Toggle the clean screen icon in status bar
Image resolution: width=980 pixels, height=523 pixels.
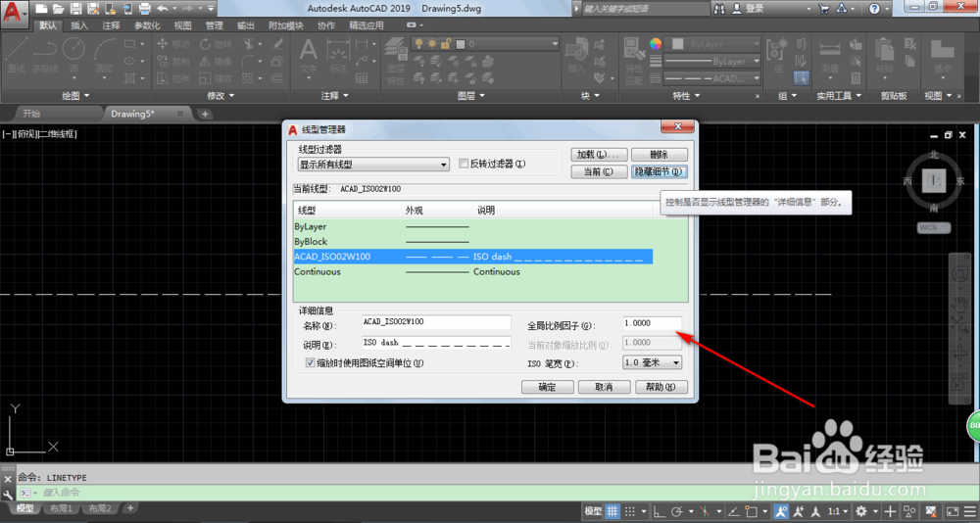tap(953, 511)
